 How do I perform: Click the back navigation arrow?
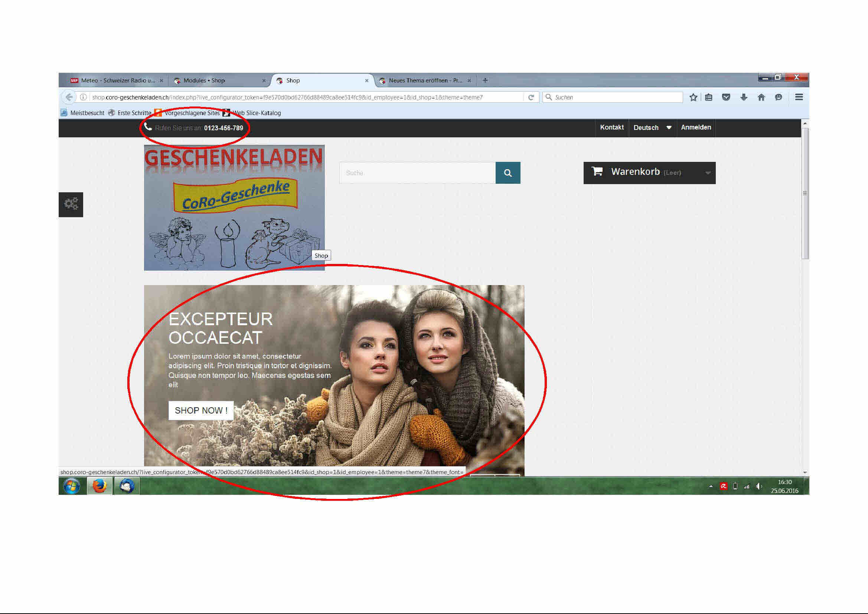[69, 97]
